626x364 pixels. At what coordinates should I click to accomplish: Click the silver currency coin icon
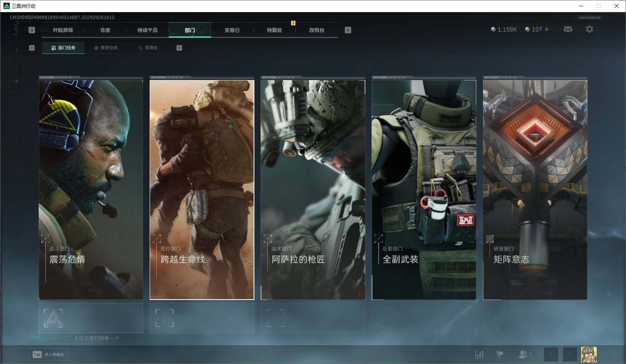point(493,29)
